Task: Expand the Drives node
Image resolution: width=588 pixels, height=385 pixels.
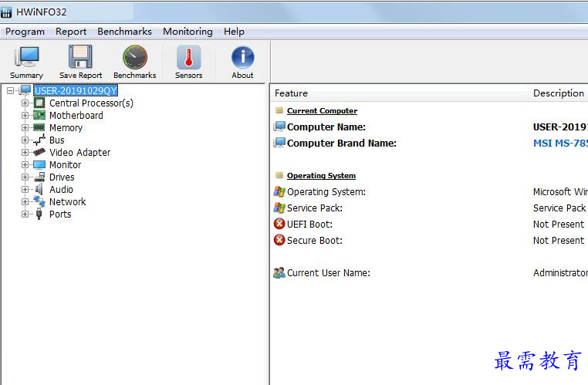Action: 25,177
